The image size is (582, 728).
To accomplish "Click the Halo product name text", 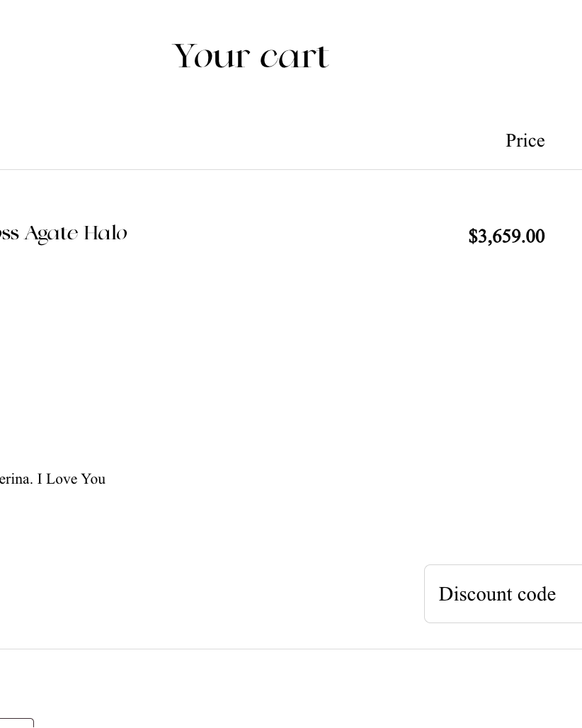I will click(64, 234).
